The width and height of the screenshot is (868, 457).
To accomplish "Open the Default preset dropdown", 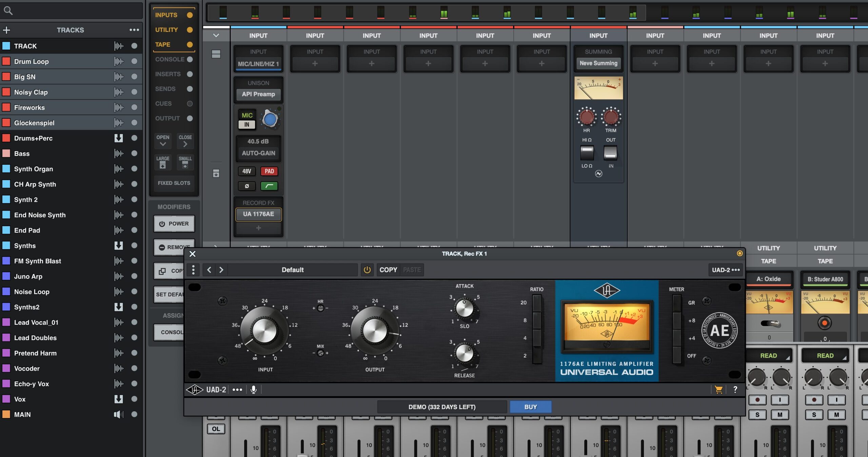I will point(293,270).
